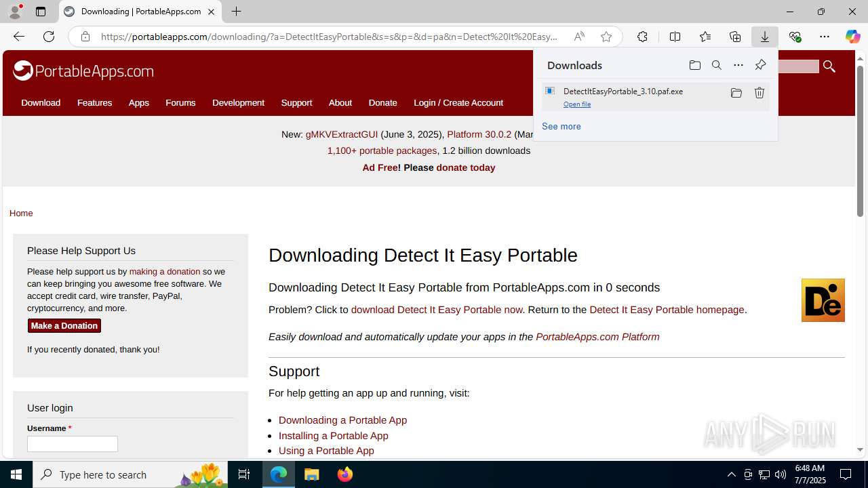The height and width of the screenshot is (488, 868).
Task: Open the Donate menu item
Action: [x=382, y=103]
